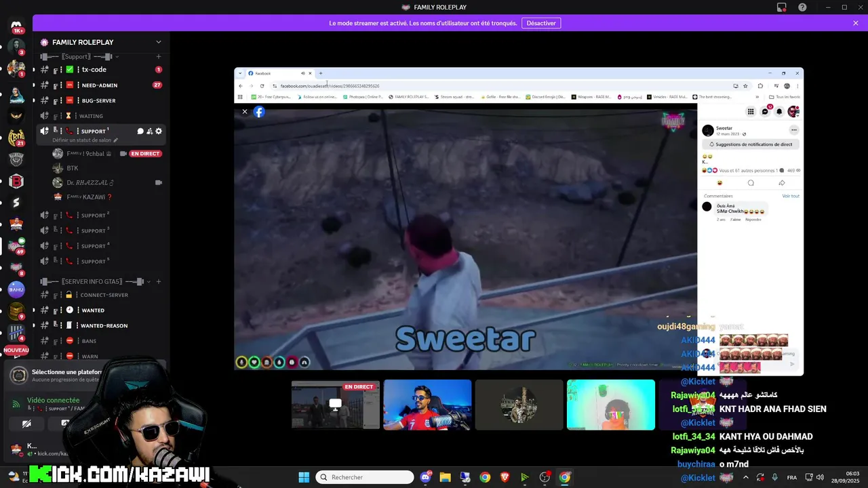The width and height of the screenshot is (868, 488).
Task: Focus the Chrome address bar URL
Action: tap(330, 86)
